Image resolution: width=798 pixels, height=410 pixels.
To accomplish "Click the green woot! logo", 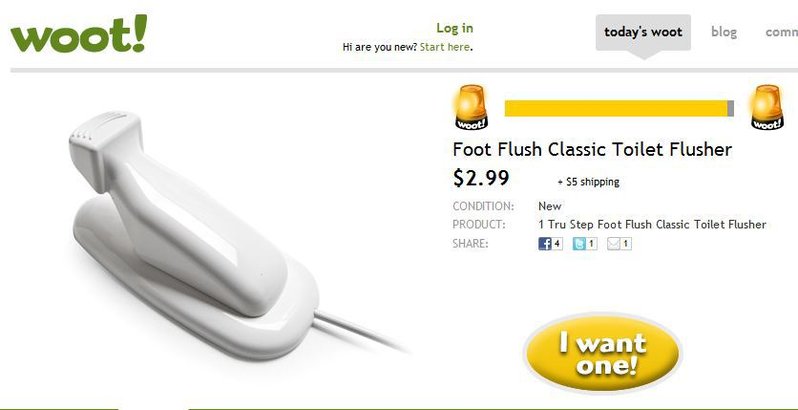I will 79,34.
